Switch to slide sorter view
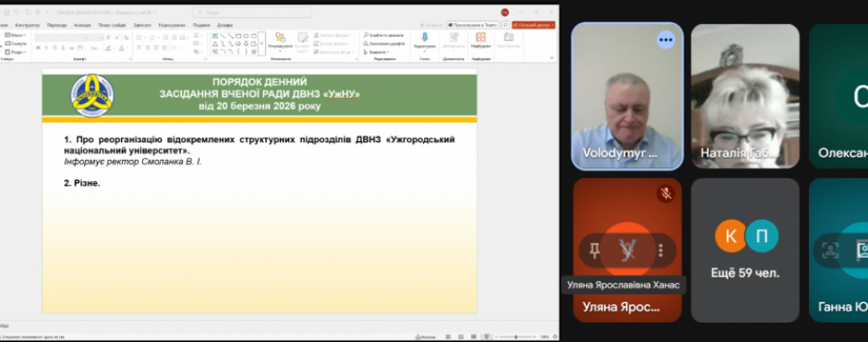 (x=461, y=337)
